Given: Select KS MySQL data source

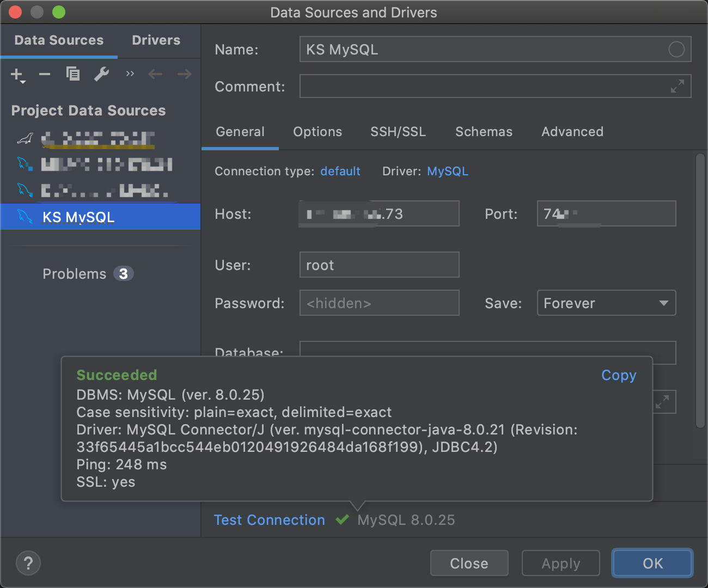Looking at the screenshot, I should 101,217.
